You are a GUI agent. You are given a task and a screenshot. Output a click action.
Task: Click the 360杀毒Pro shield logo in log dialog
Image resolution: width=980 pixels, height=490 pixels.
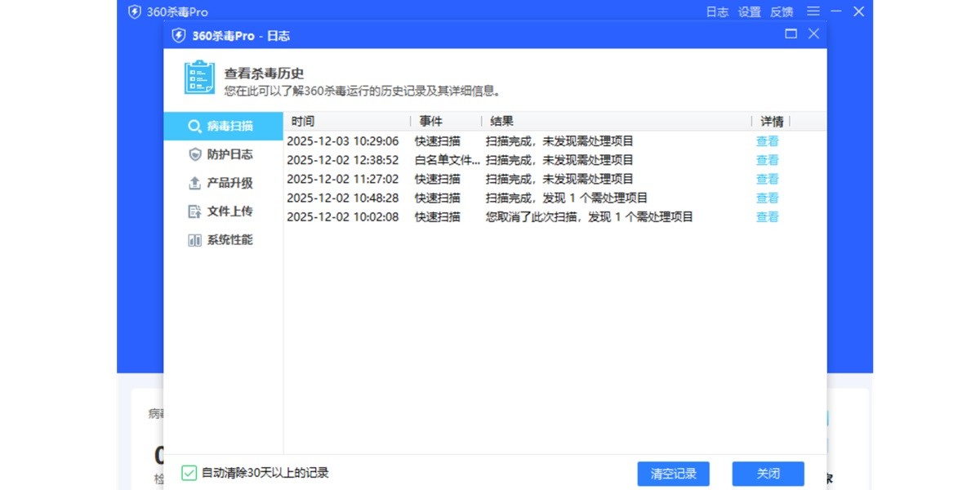point(179,35)
